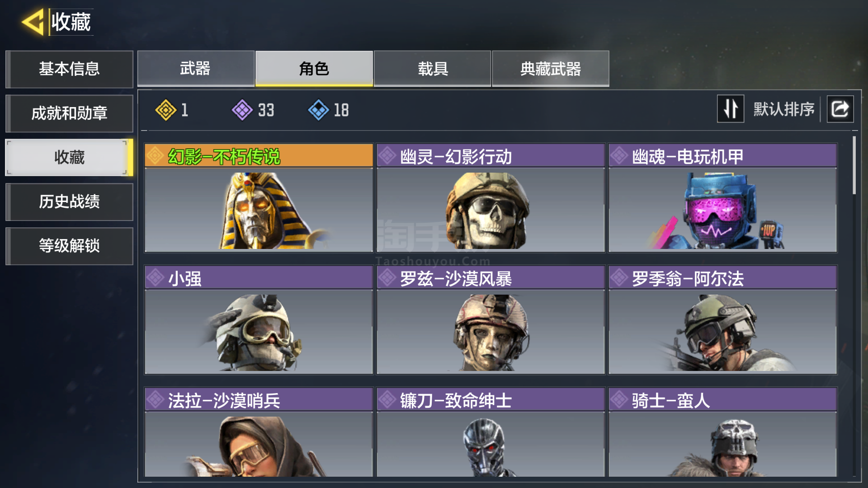Select the legendary gold rarity filter icon
Screen dimensions: 868x488
coord(165,110)
